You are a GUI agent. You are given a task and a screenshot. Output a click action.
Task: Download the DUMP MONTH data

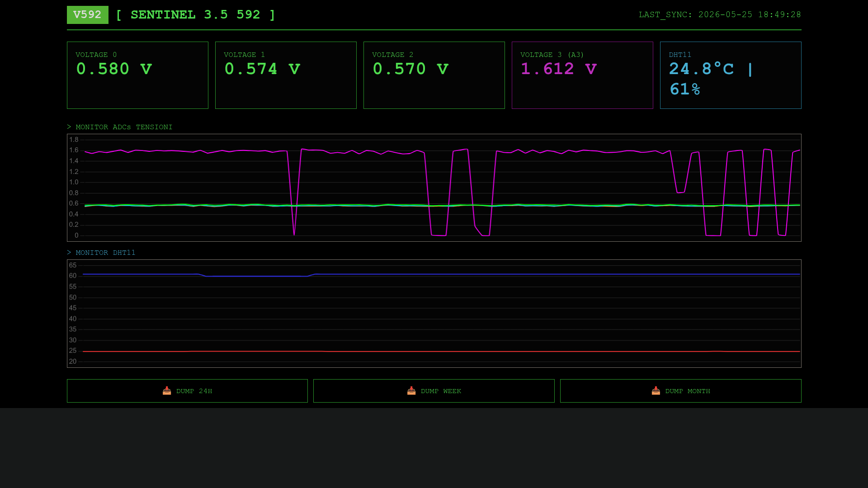(x=681, y=391)
